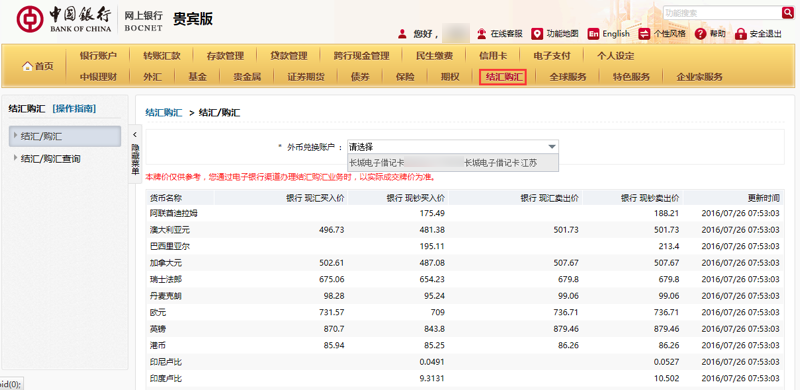Open the 银行账户 menu
The image size is (800, 390).
(x=98, y=56)
